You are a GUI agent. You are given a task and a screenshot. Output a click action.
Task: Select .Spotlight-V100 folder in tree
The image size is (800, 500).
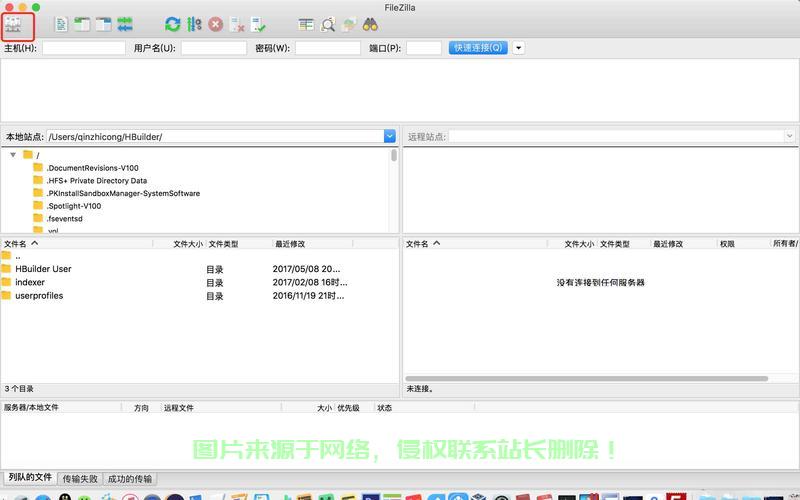pos(67,206)
